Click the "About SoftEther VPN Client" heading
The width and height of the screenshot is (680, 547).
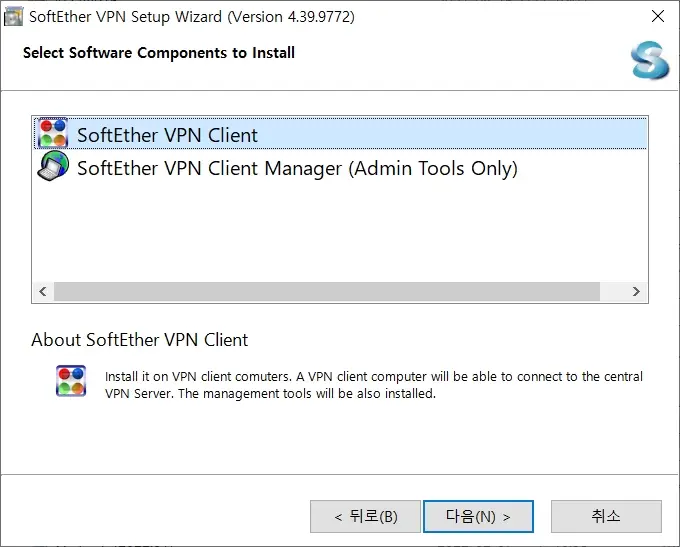coord(140,340)
